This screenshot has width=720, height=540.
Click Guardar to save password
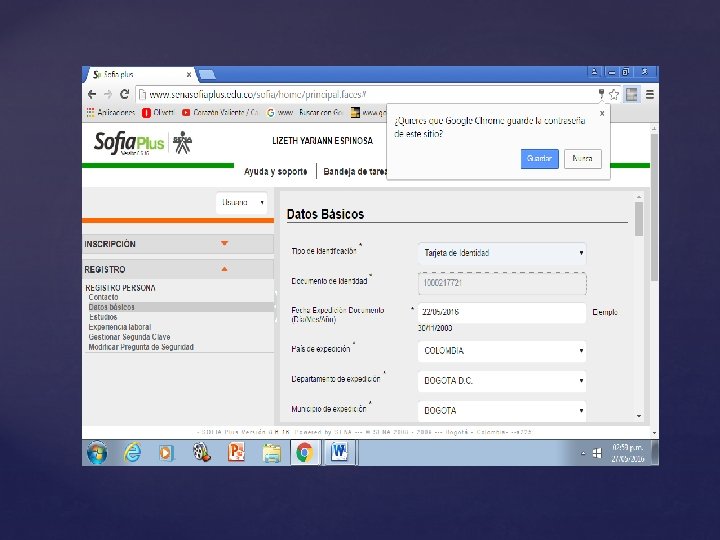(540, 158)
